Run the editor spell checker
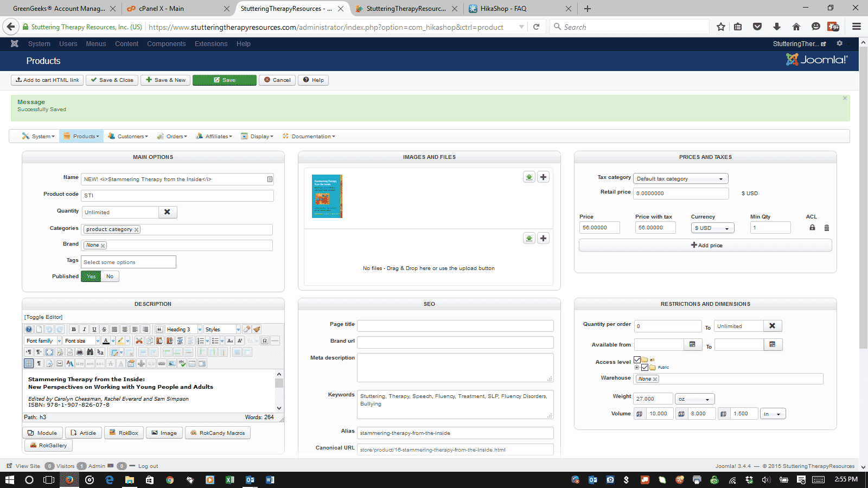This screenshot has height=488, width=868. (x=182, y=363)
